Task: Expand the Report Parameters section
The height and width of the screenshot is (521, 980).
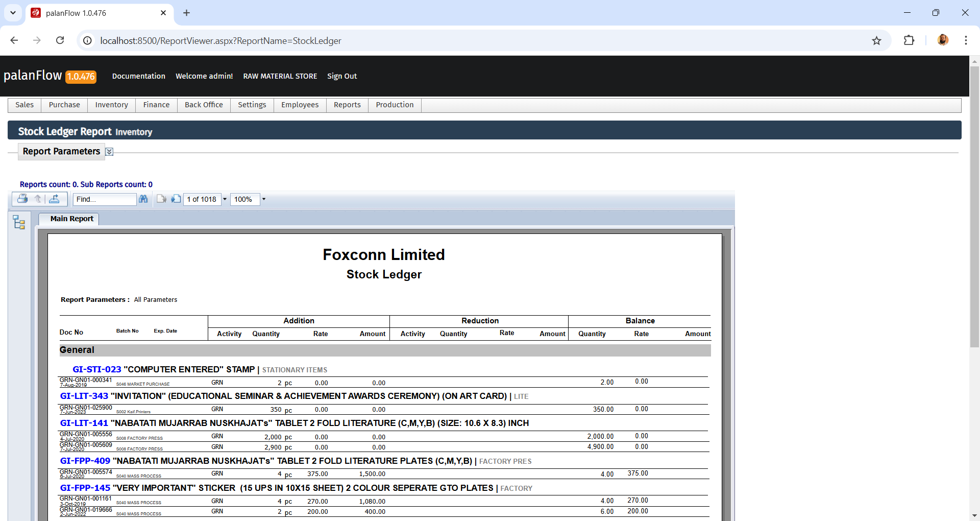Action: (109, 152)
